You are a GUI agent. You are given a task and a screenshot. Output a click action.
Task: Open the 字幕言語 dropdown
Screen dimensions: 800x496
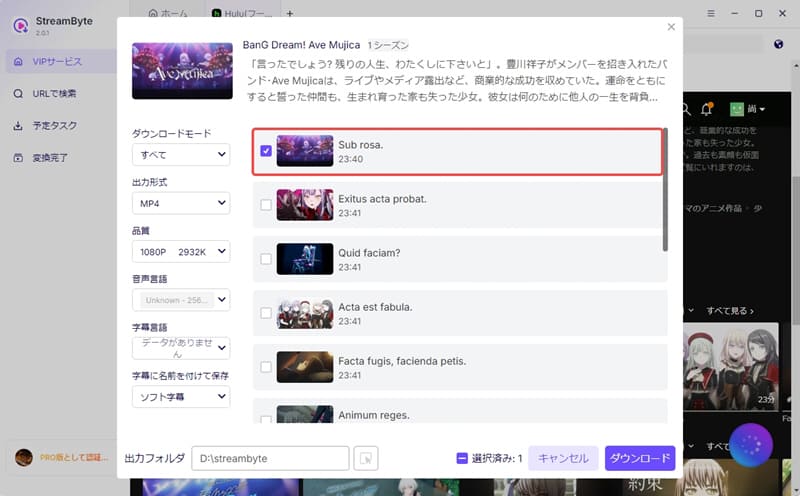[x=181, y=348]
